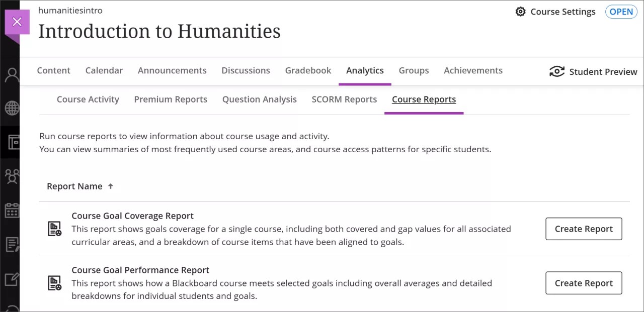Viewport: 644px width, 312px height.
Task: Open the Premium Reports tab
Action: tap(171, 99)
